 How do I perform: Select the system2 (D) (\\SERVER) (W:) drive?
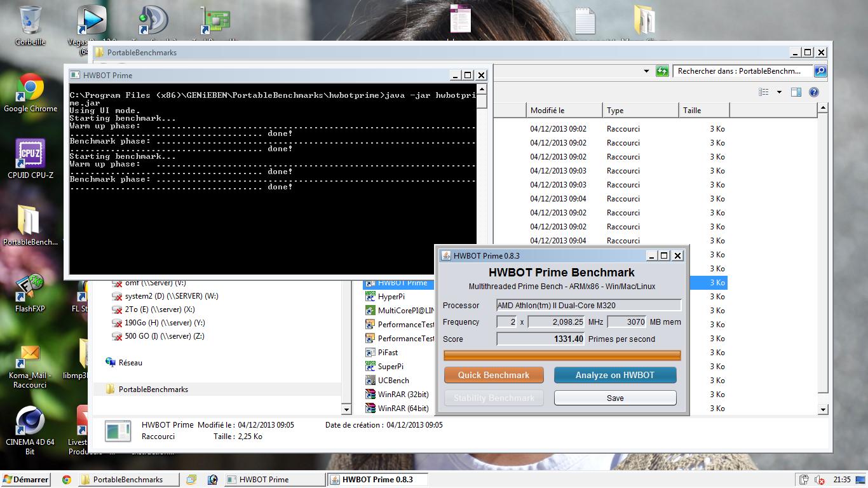point(165,296)
